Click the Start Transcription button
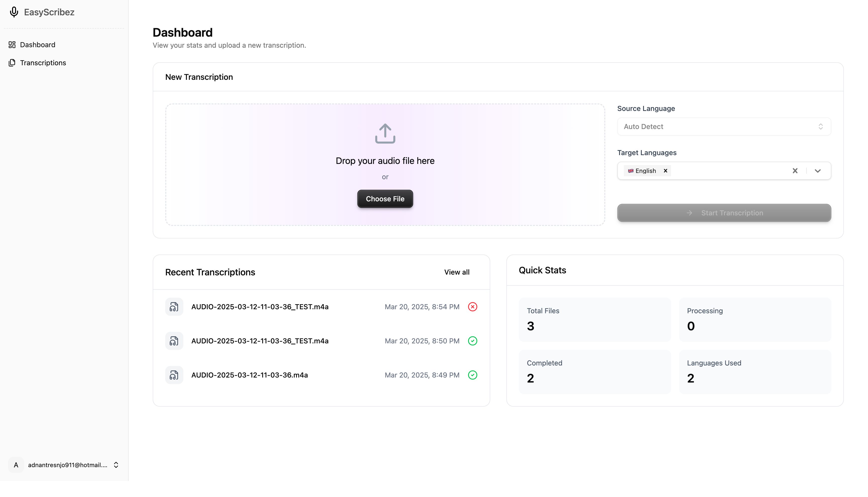 724,213
